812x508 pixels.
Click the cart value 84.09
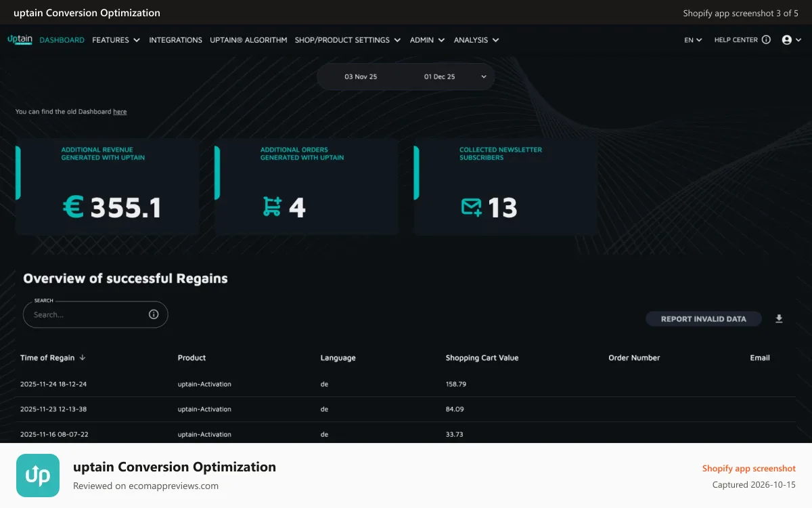tap(455, 409)
